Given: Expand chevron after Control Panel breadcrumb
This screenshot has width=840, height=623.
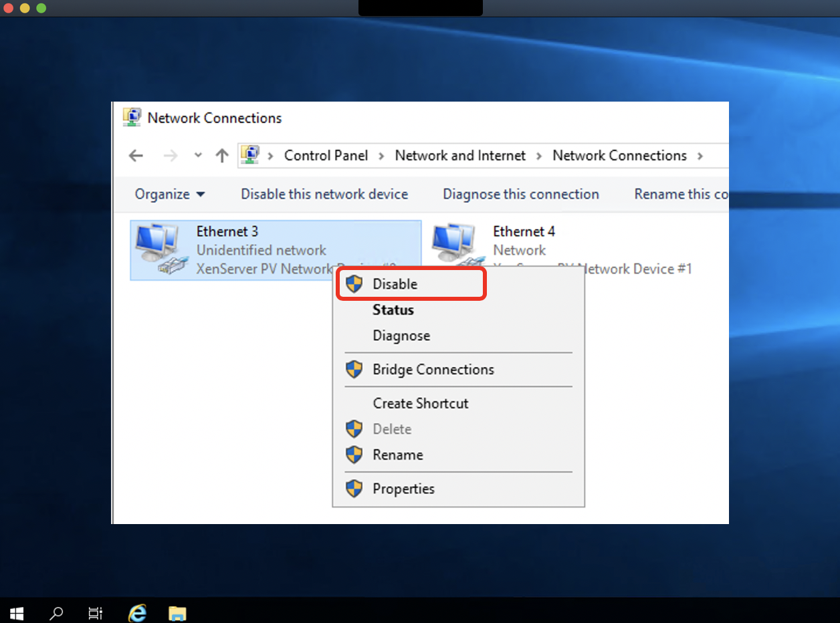Looking at the screenshot, I should tap(381, 156).
